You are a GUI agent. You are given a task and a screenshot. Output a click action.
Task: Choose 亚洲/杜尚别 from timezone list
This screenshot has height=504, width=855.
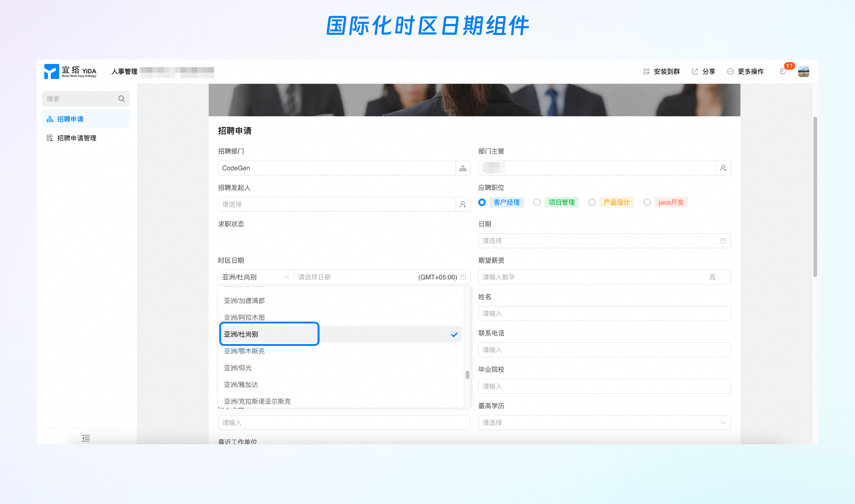pyautogui.click(x=341, y=334)
